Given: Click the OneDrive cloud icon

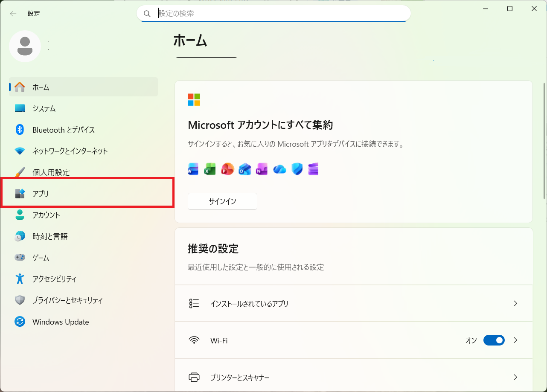Looking at the screenshot, I should pos(279,169).
